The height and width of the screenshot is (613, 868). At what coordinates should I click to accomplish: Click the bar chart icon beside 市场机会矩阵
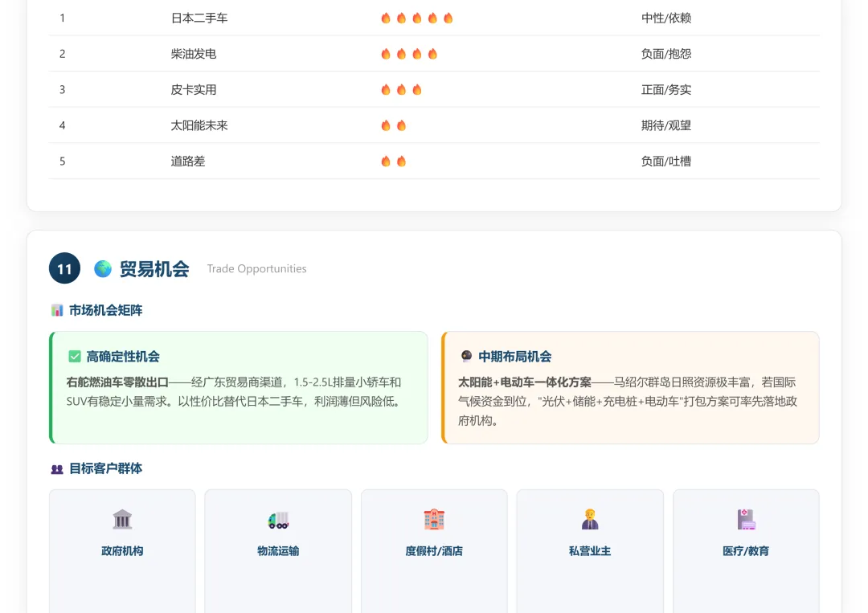tap(57, 310)
